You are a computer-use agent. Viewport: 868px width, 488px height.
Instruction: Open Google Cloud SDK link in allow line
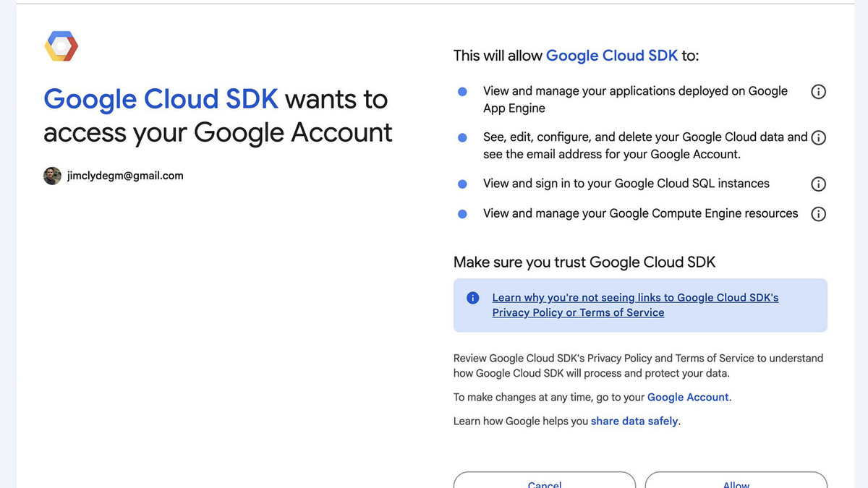point(612,55)
